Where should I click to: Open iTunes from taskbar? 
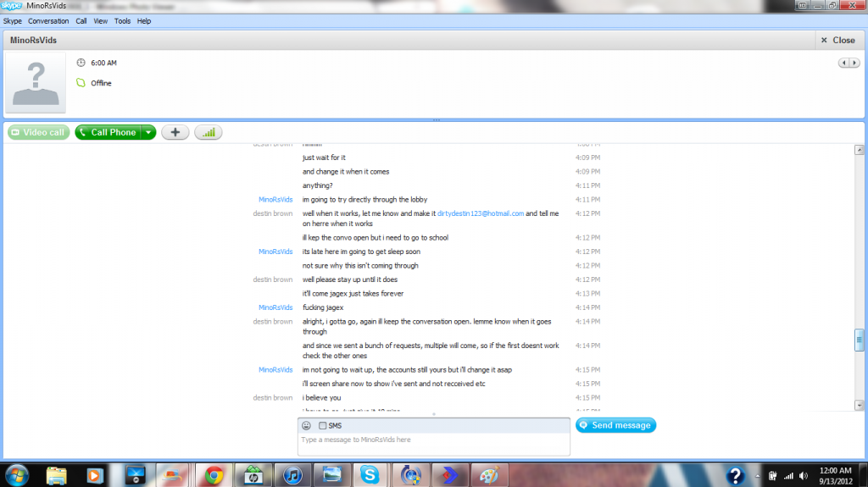point(292,475)
